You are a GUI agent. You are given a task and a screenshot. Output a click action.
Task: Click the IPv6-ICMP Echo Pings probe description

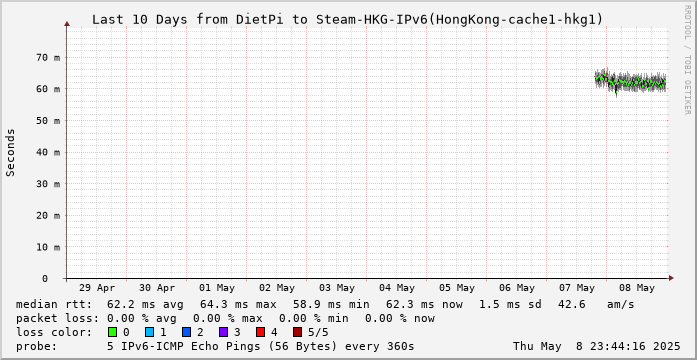pyautogui.click(x=261, y=346)
